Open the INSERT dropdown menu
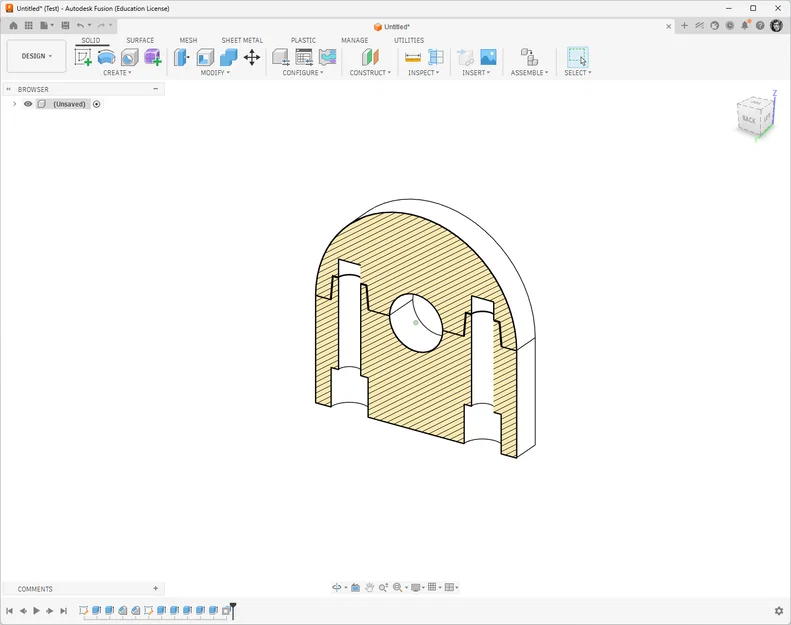This screenshot has width=791, height=625. coord(476,73)
